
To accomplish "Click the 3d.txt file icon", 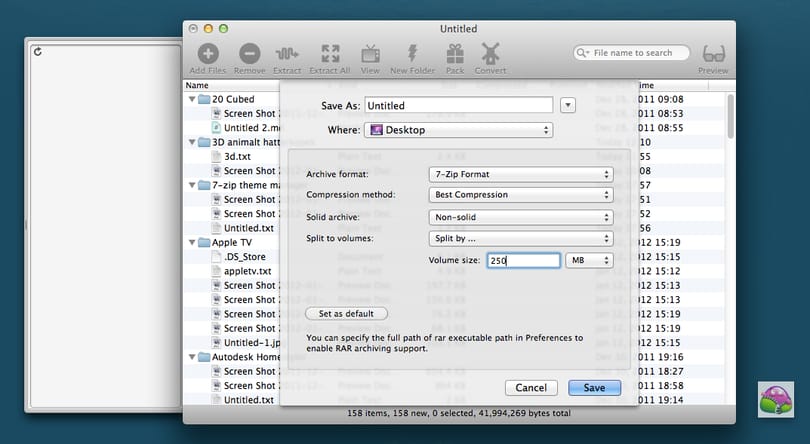I will coord(217,156).
